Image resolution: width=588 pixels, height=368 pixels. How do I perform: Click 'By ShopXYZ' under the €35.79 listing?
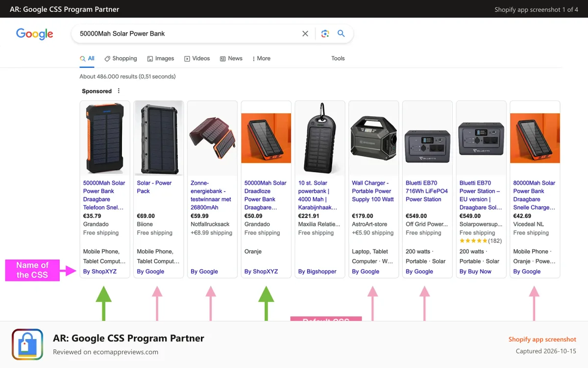(x=100, y=271)
